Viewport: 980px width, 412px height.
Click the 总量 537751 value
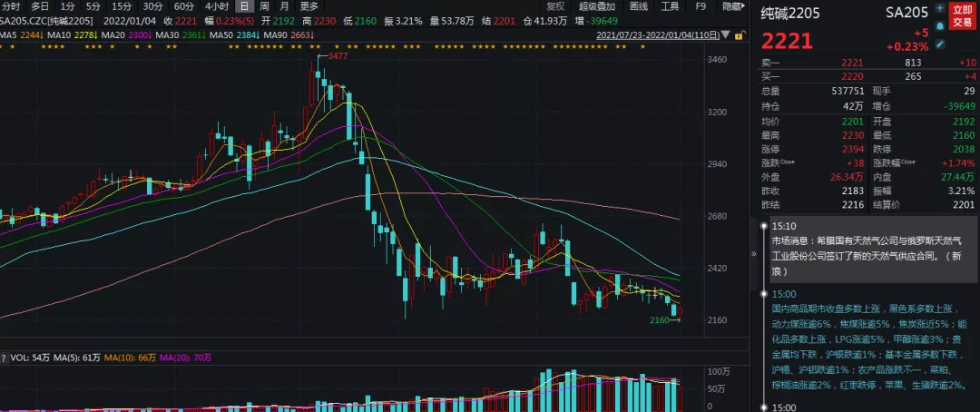849,92
